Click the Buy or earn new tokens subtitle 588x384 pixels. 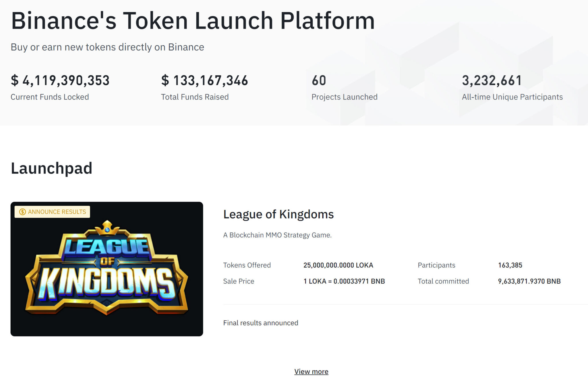pos(107,47)
